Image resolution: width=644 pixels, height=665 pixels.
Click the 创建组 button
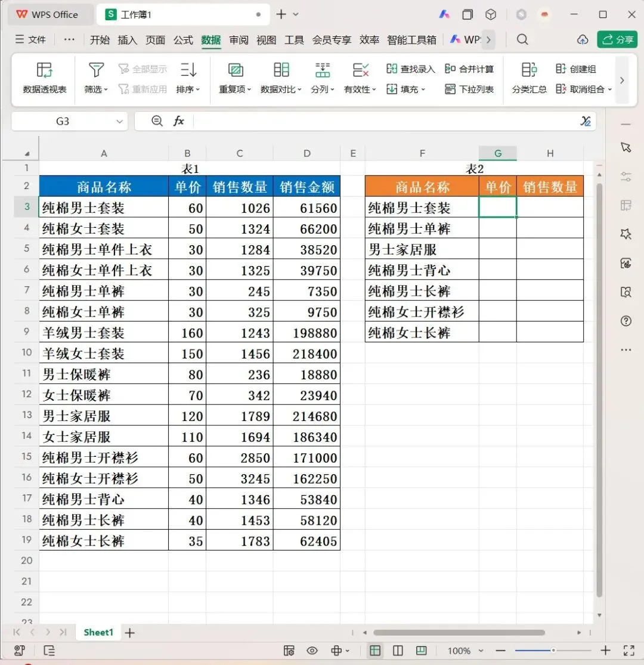pos(576,69)
